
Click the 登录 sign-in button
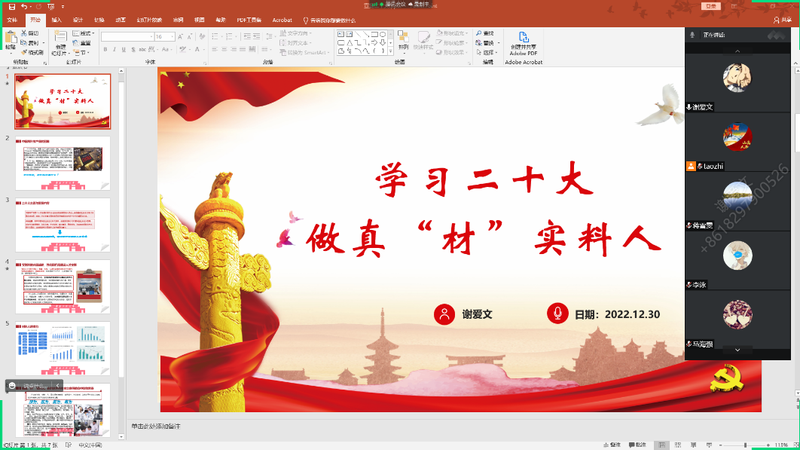click(x=711, y=5)
